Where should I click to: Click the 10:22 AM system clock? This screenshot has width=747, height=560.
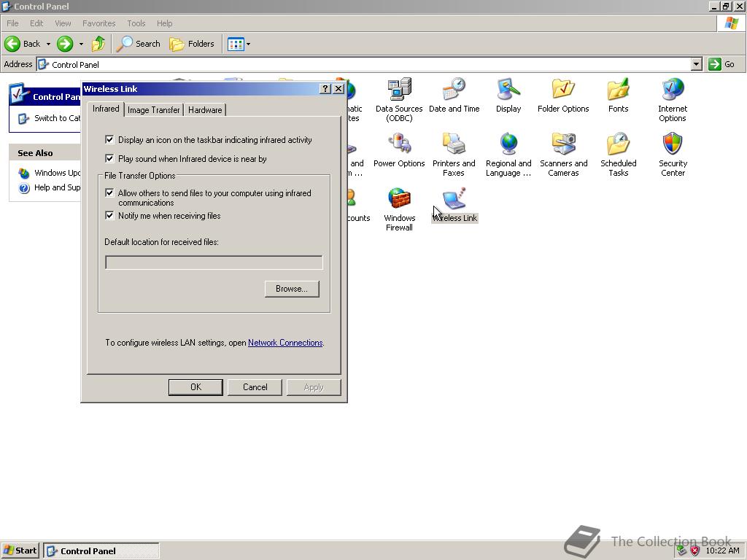point(723,551)
